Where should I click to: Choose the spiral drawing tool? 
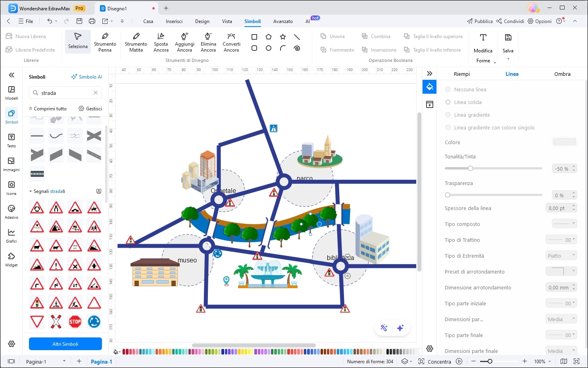click(x=297, y=48)
